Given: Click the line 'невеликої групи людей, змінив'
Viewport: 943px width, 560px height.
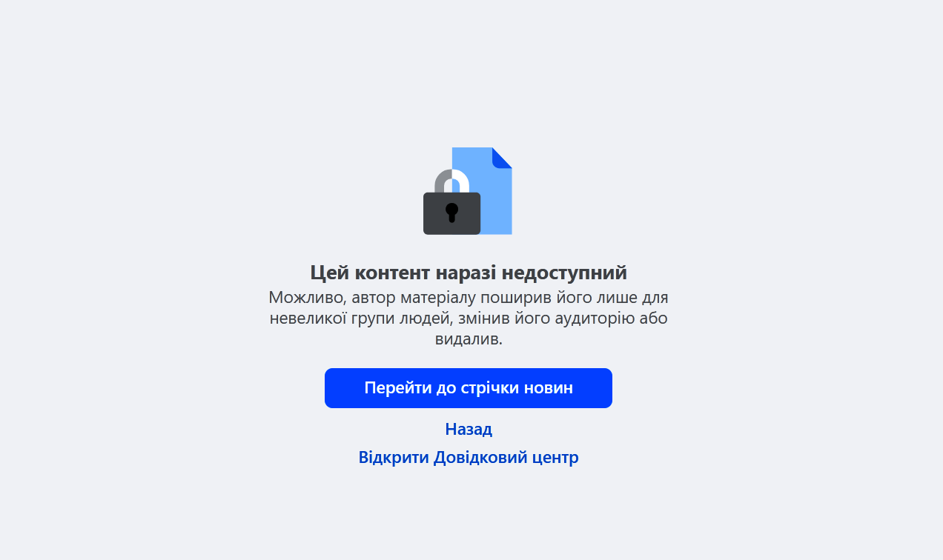Looking at the screenshot, I should (469, 319).
